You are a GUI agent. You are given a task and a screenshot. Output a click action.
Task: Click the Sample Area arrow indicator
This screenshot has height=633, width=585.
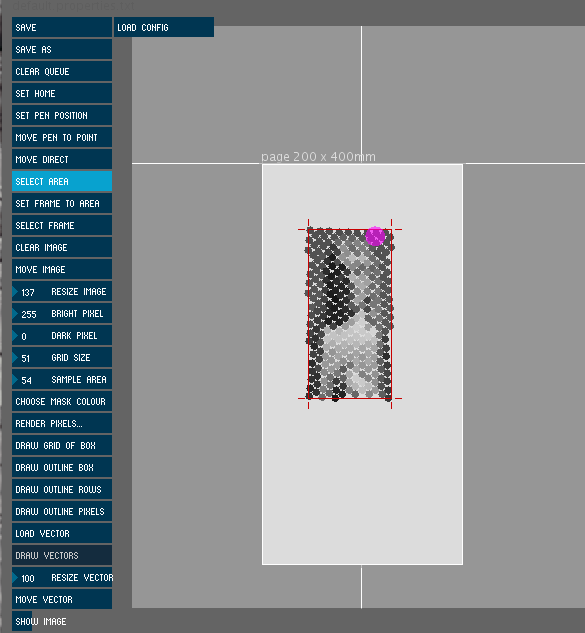click(x=15, y=379)
